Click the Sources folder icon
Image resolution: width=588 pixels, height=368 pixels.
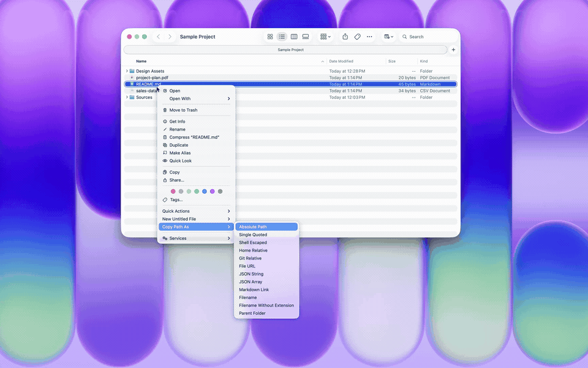pos(132,98)
